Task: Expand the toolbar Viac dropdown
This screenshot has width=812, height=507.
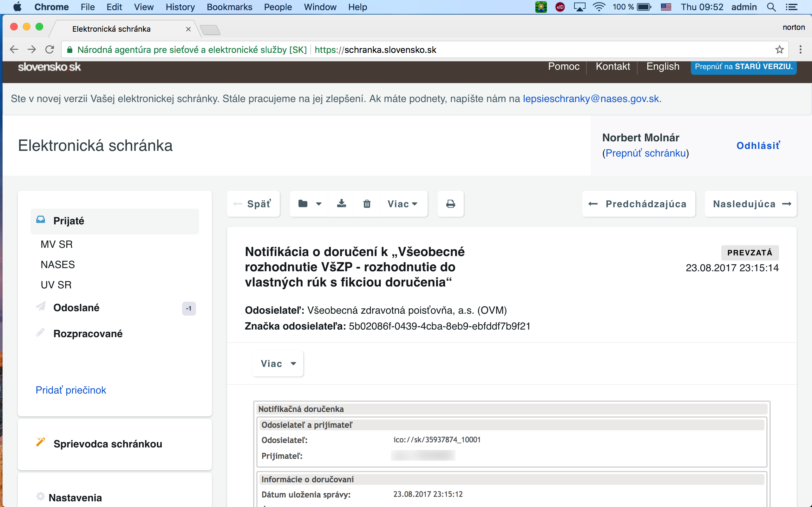Action: pyautogui.click(x=403, y=203)
